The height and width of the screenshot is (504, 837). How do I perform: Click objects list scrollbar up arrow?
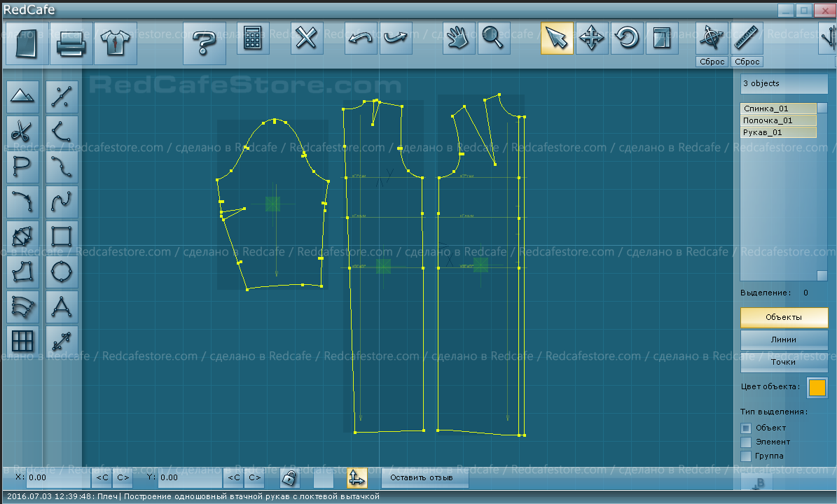[822, 108]
